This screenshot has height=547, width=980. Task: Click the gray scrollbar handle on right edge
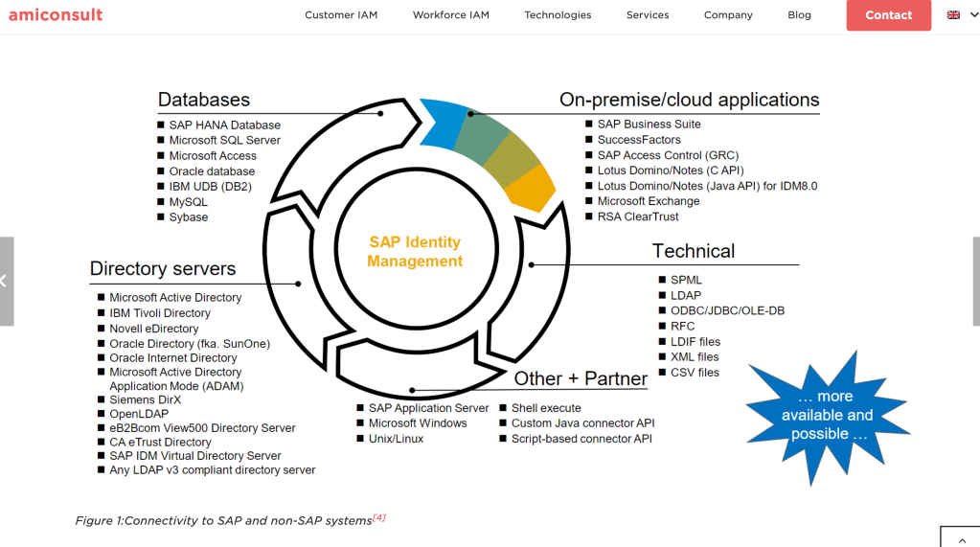[x=976, y=281]
